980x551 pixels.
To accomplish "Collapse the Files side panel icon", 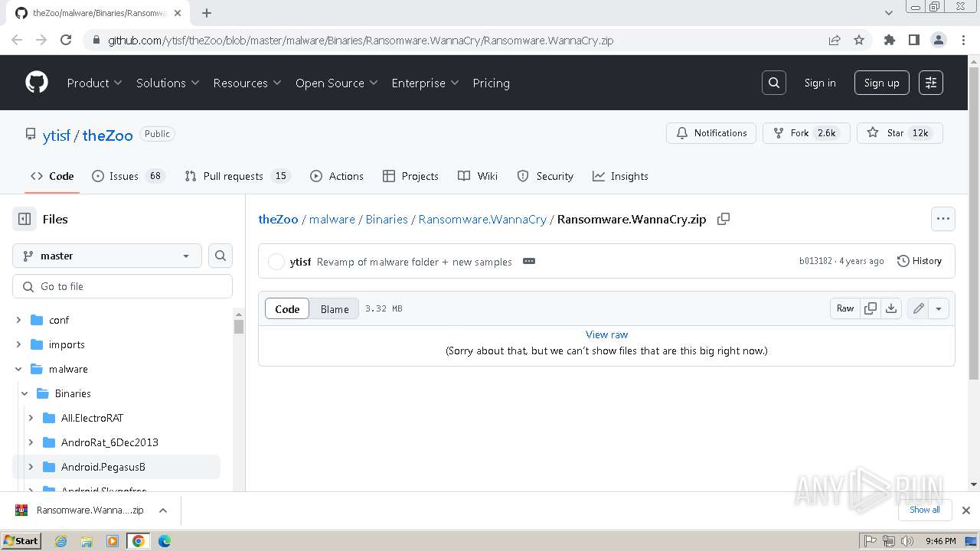I will 24,219.
